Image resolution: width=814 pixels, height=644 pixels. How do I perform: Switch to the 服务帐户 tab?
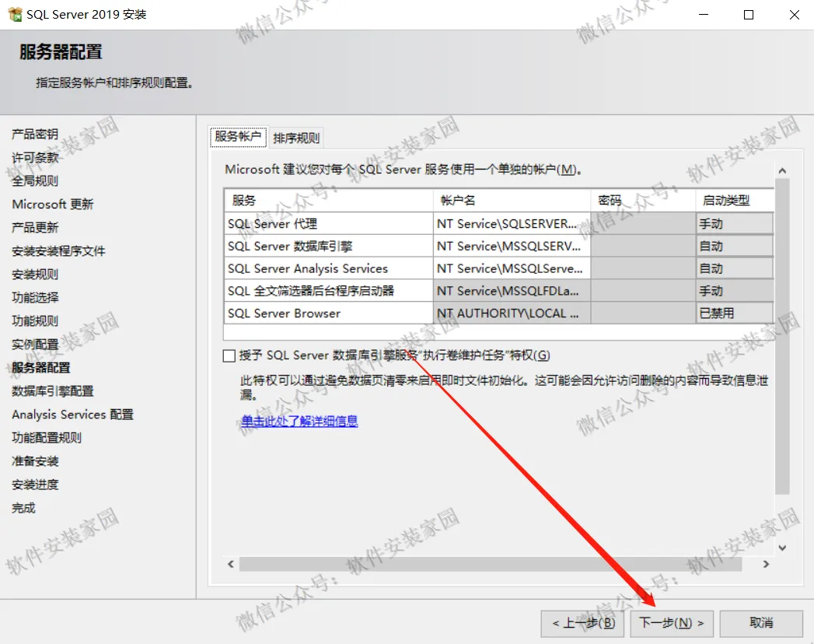[238, 137]
